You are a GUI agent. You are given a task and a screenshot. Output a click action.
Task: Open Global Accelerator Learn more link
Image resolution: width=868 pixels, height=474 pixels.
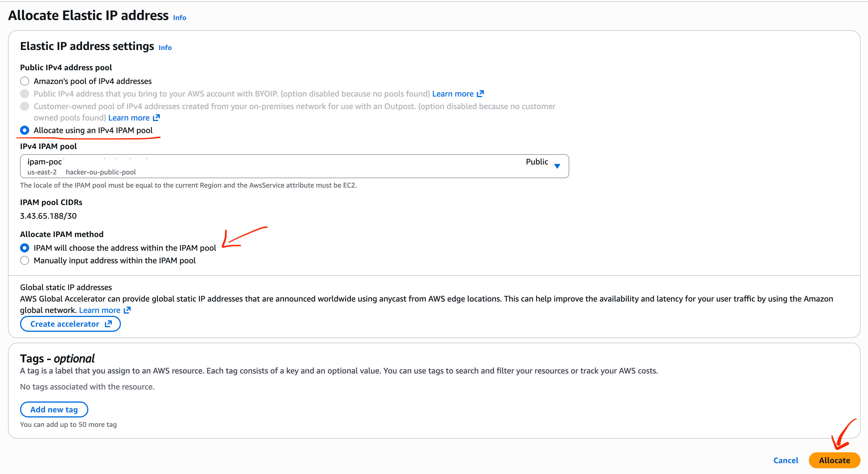(x=99, y=310)
